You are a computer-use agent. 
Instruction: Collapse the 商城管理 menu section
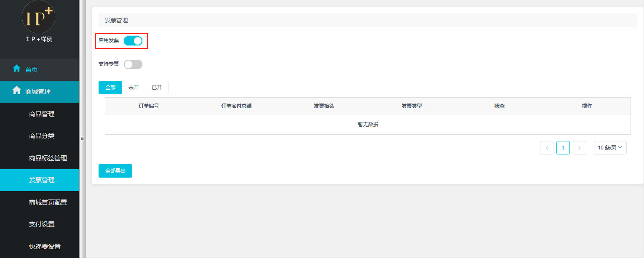(39, 91)
